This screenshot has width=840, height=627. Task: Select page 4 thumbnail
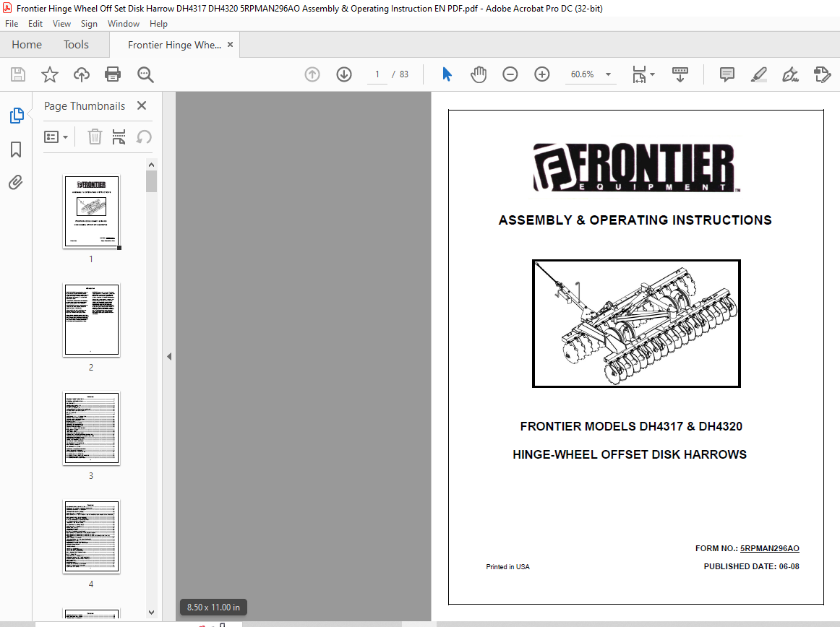pyautogui.click(x=92, y=537)
